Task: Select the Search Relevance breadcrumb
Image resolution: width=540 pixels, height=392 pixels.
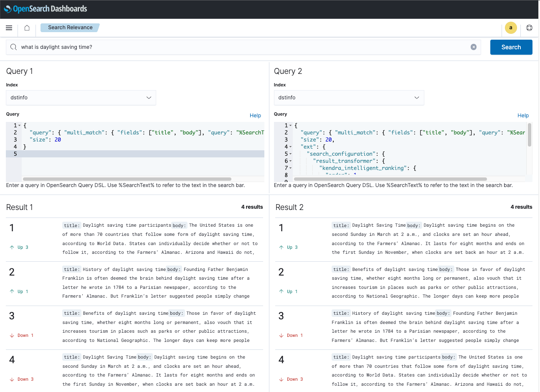Action: click(x=70, y=28)
